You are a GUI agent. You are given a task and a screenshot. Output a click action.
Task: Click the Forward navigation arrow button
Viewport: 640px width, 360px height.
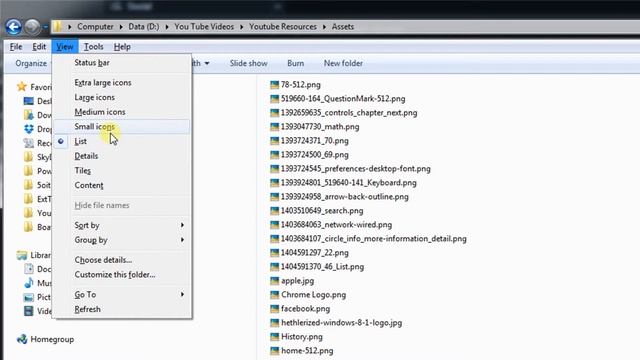pos(33,27)
